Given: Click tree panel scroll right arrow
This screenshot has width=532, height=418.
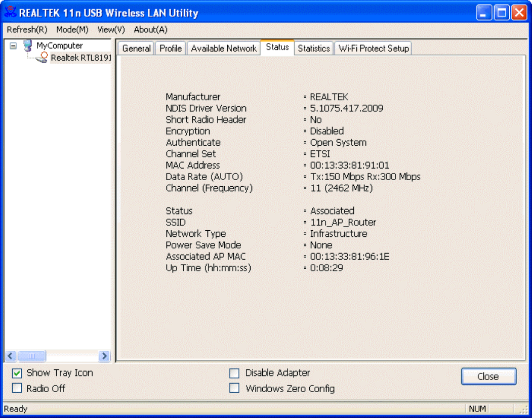Looking at the screenshot, I should pos(104,356).
